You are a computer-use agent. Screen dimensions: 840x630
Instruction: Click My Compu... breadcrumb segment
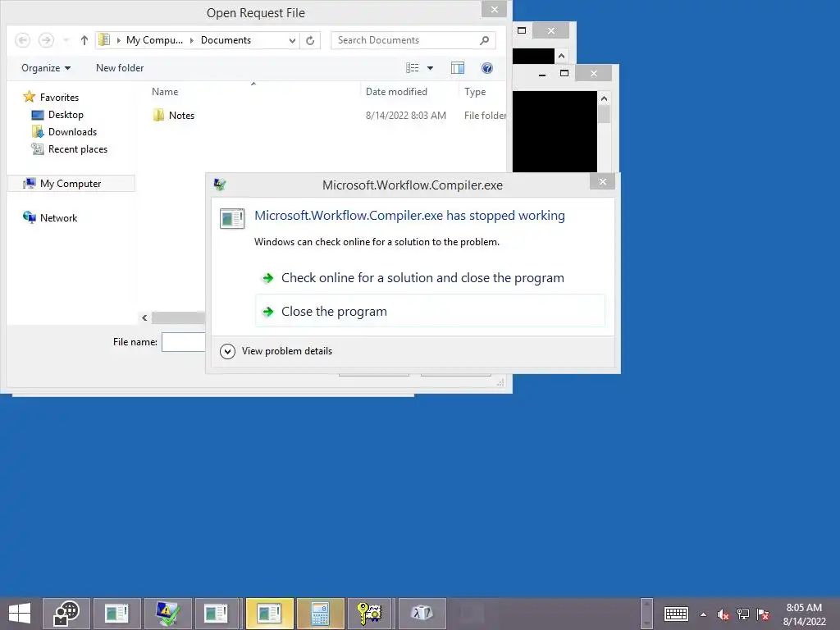154,40
